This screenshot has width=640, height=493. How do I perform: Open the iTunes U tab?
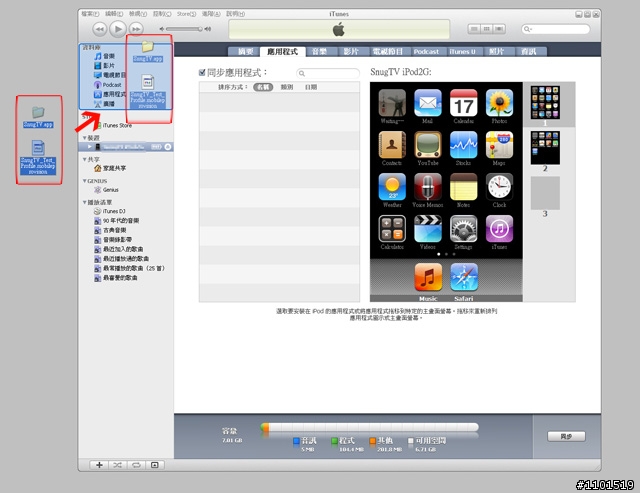point(462,51)
